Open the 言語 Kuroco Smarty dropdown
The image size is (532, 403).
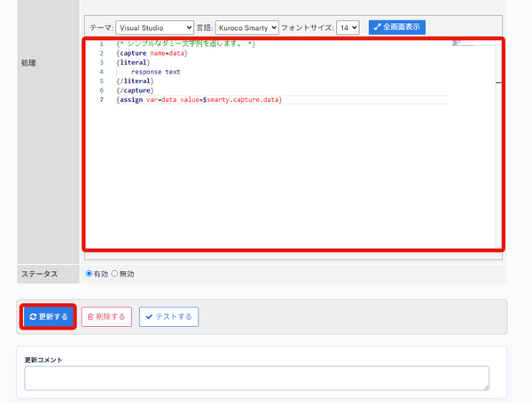(x=247, y=27)
